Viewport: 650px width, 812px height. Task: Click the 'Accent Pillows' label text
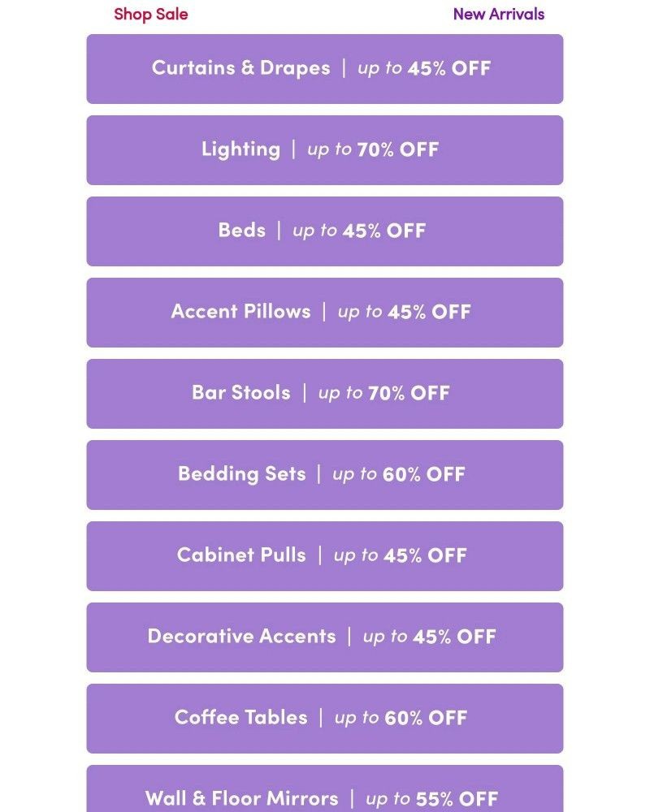(241, 311)
